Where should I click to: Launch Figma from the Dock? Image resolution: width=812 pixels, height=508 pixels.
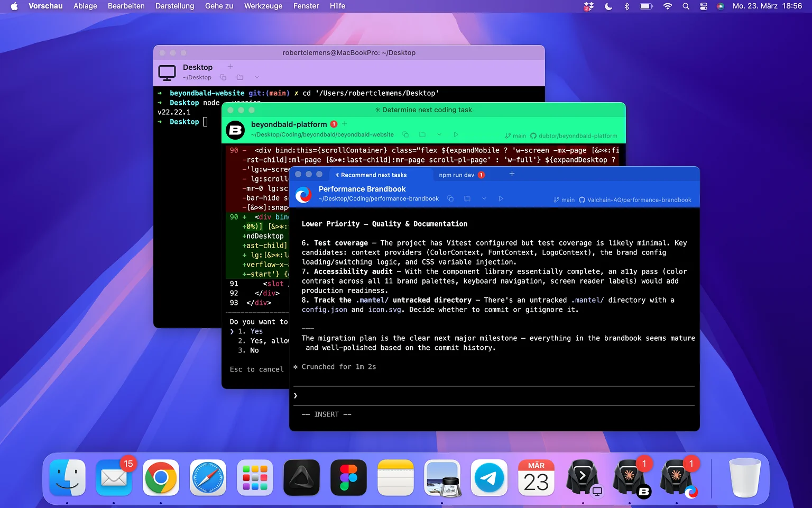coord(348,478)
